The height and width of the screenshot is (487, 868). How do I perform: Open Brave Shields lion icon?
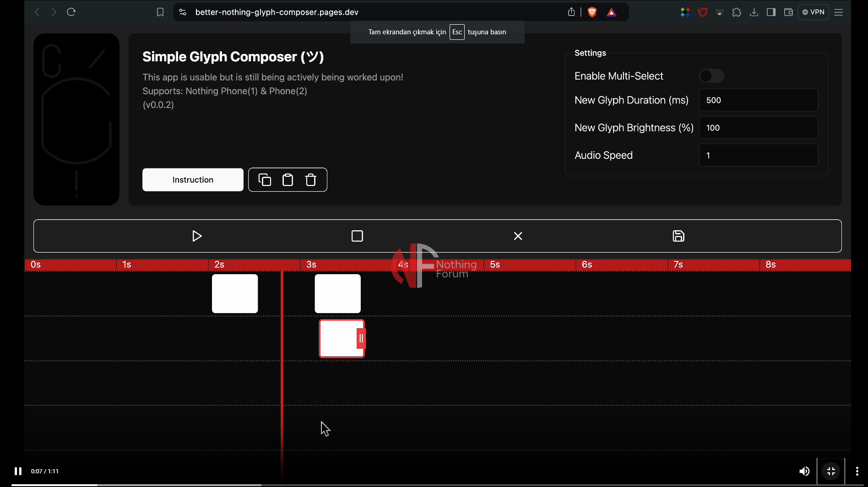coord(592,12)
